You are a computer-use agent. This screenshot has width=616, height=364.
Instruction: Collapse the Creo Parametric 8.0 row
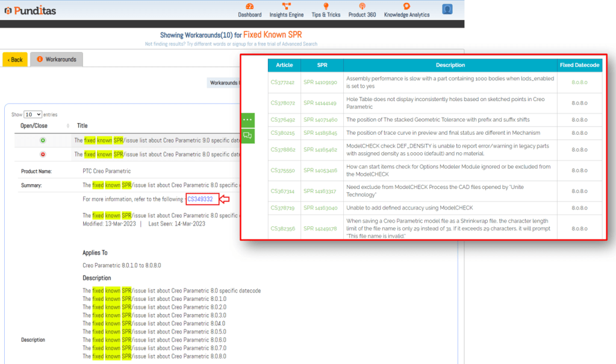(x=42, y=154)
